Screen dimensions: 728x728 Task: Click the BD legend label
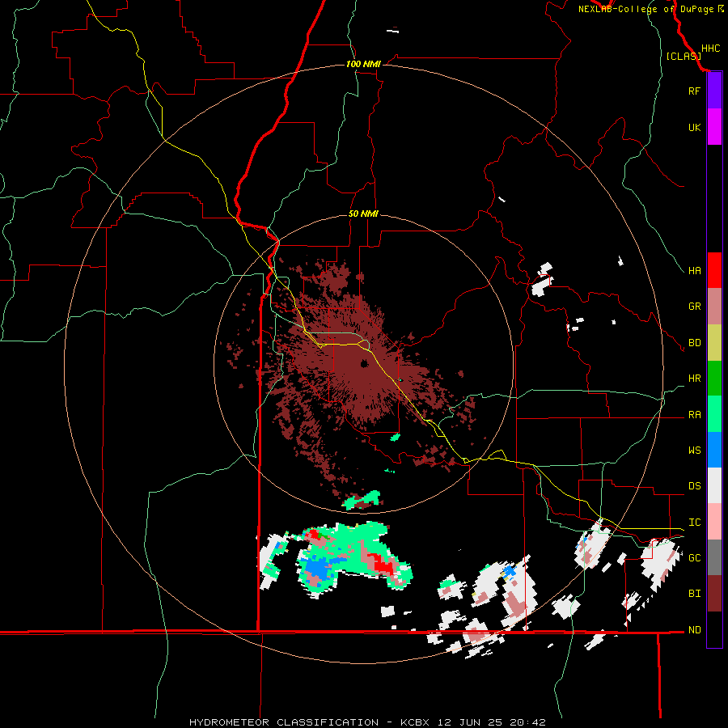click(x=694, y=343)
